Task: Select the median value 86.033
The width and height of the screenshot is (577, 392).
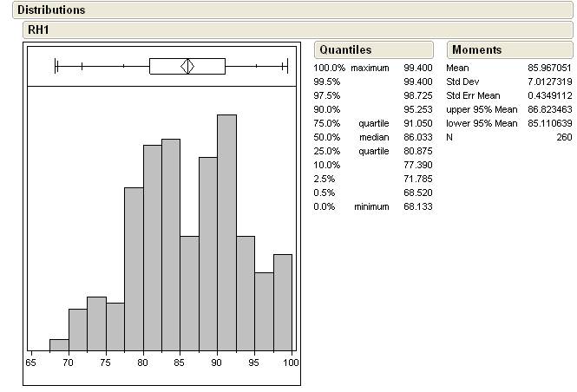Action: (417, 137)
